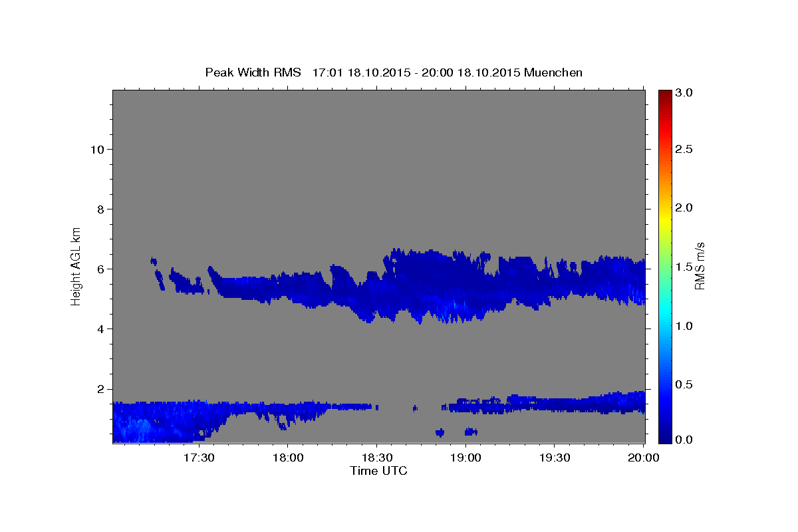Click the Time UTC axis label
The height and width of the screenshot is (532, 798).
point(378,471)
